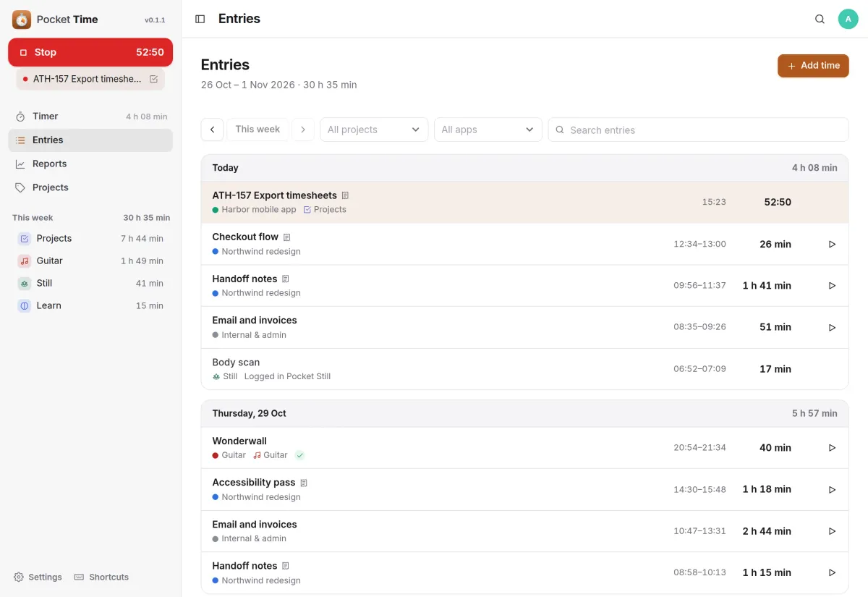Click Add time button
Viewport: 868px width, 597px height.
click(x=813, y=65)
